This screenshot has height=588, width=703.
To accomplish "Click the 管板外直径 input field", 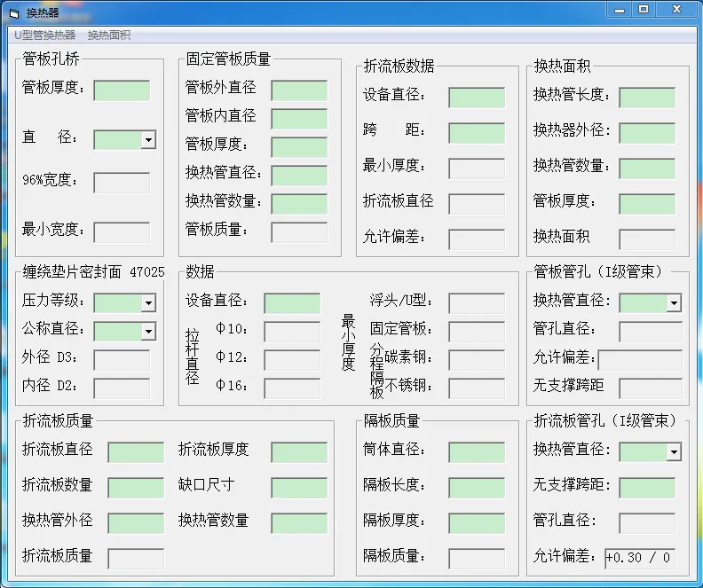I will click(298, 90).
